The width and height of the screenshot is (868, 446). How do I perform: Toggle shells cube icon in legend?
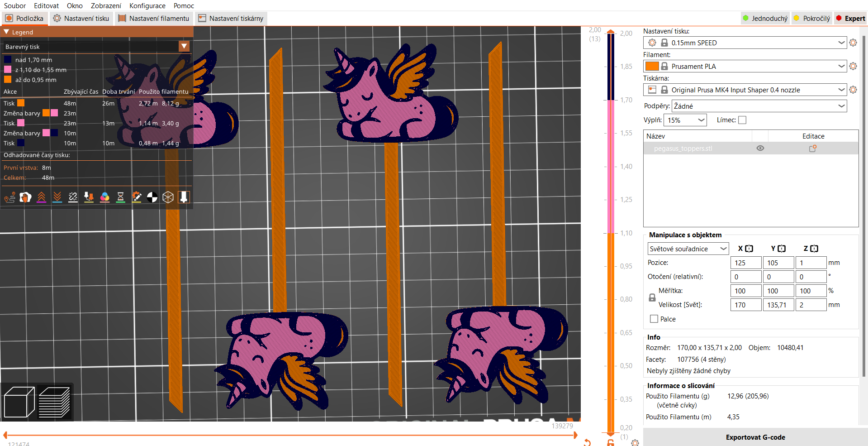tap(168, 197)
